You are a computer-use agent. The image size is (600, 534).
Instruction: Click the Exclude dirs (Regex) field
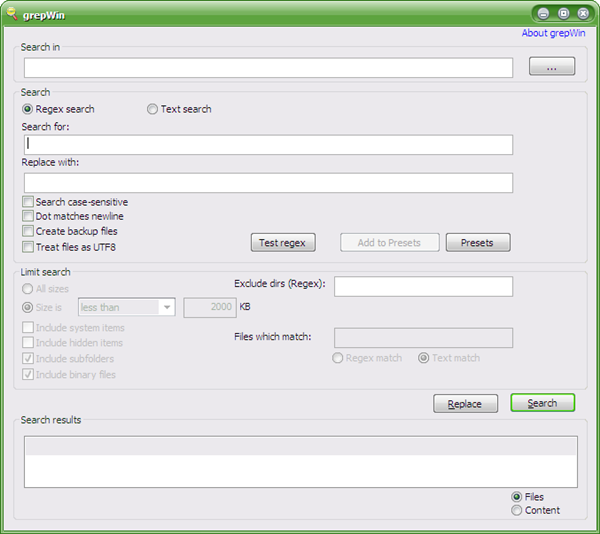point(423,287)
